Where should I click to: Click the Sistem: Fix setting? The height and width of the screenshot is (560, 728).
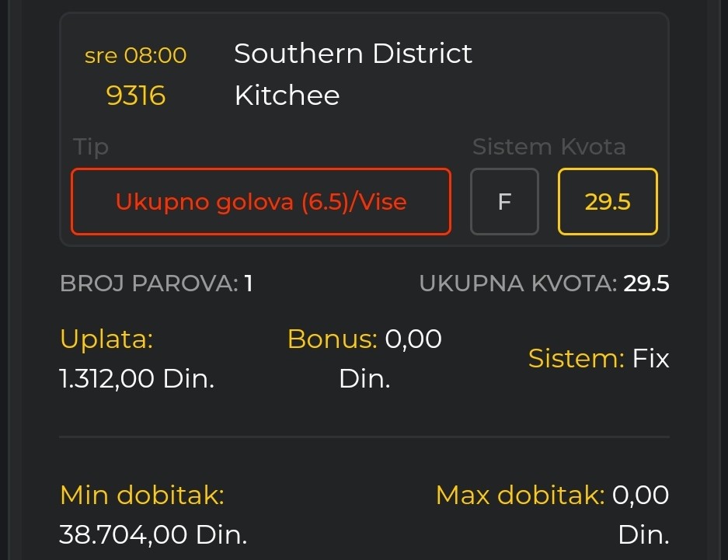tap(598, 359)
